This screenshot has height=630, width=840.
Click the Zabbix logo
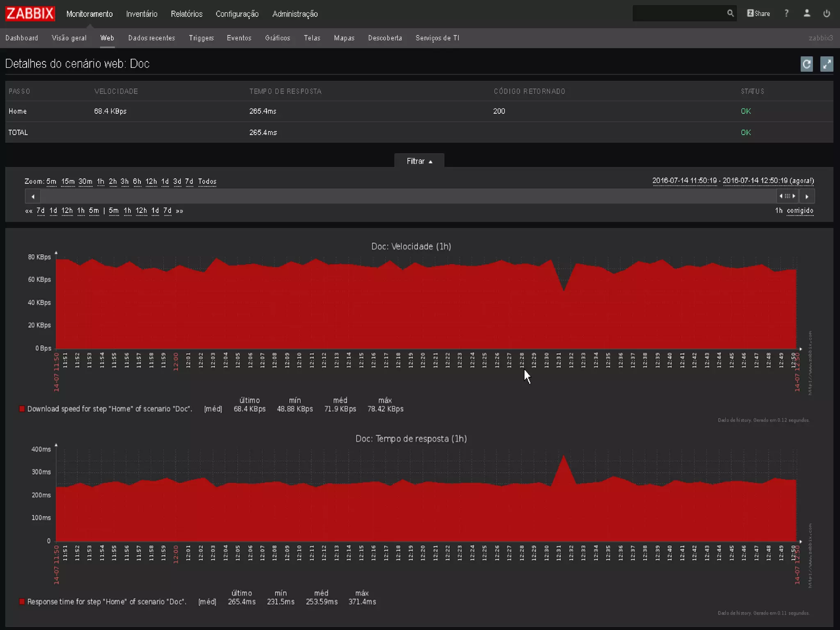pyautogui.click(x=30, y=14)
